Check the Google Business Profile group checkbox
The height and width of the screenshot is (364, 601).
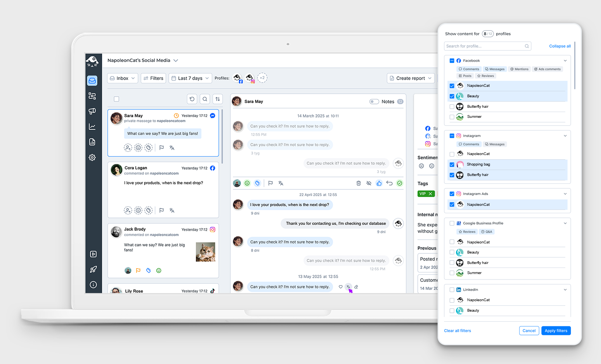click(x=452, y=223)
